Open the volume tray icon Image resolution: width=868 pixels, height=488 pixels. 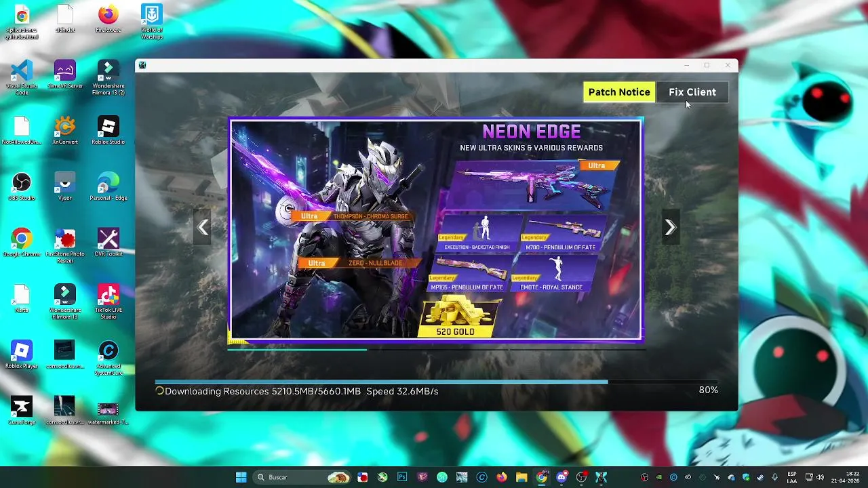[819, 477]
